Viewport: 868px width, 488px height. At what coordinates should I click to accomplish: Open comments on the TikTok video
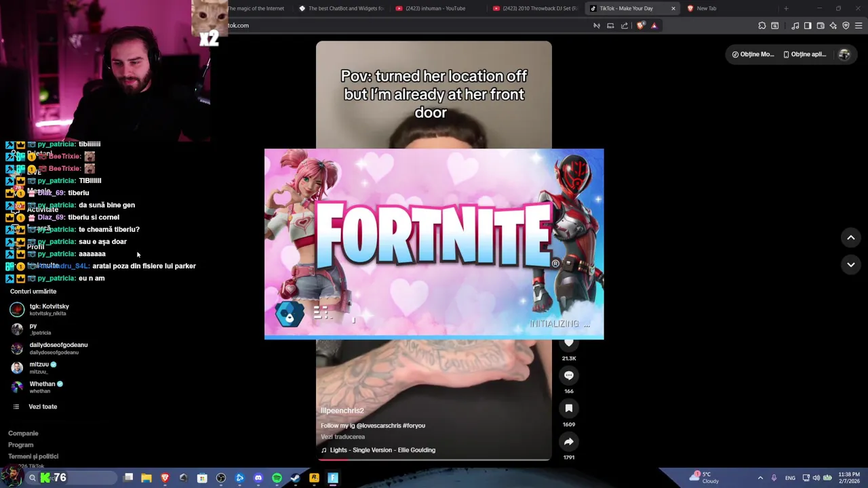coord(569,375)
